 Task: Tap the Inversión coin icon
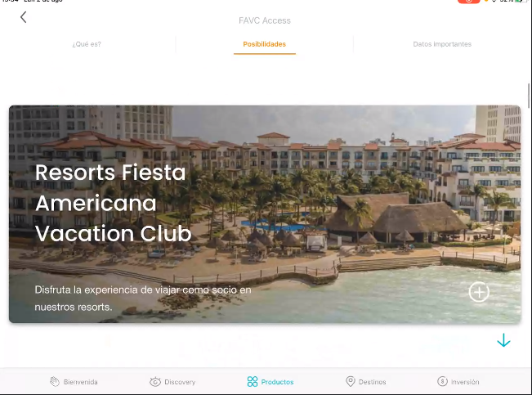[442, 381]
